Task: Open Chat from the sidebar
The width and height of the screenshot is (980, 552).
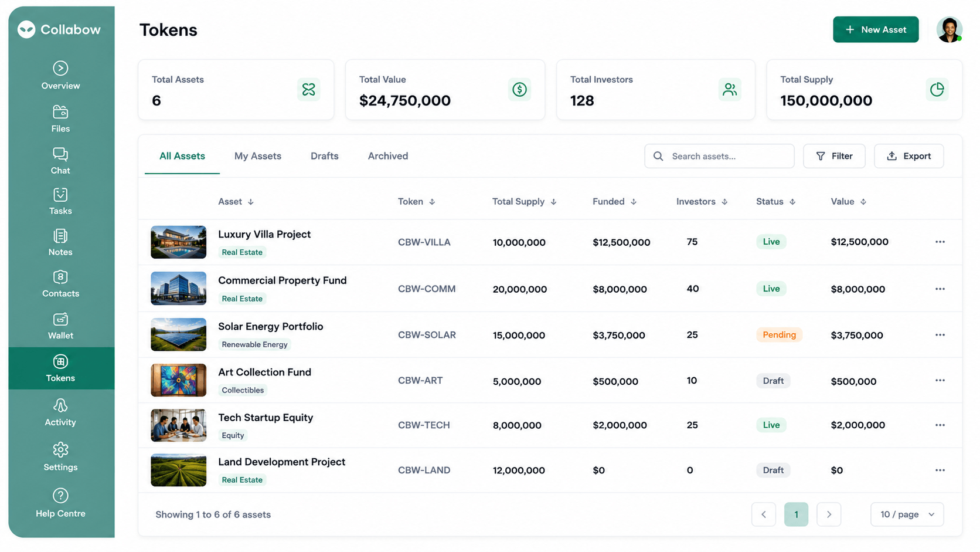Action: point(60,161)
